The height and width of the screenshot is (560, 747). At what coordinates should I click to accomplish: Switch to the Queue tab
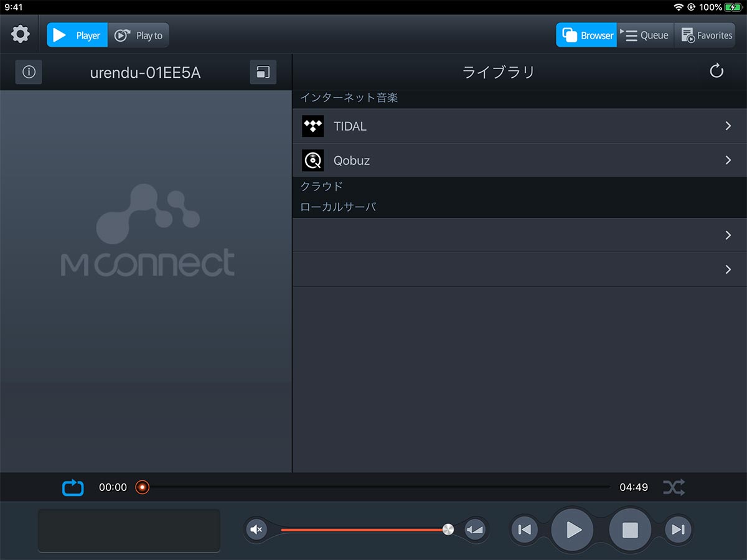coord(646,35)
